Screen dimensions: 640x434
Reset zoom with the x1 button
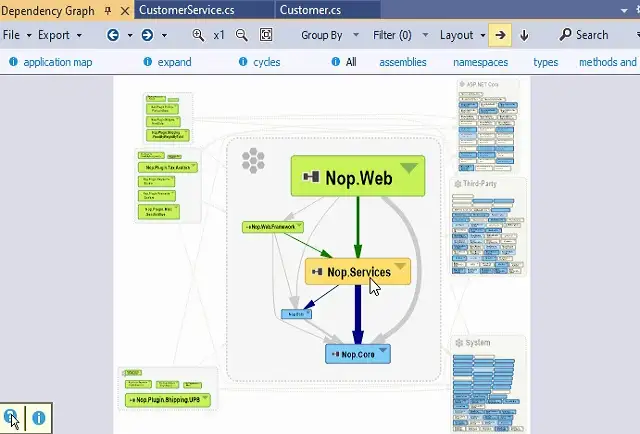[x=219, y=35]
